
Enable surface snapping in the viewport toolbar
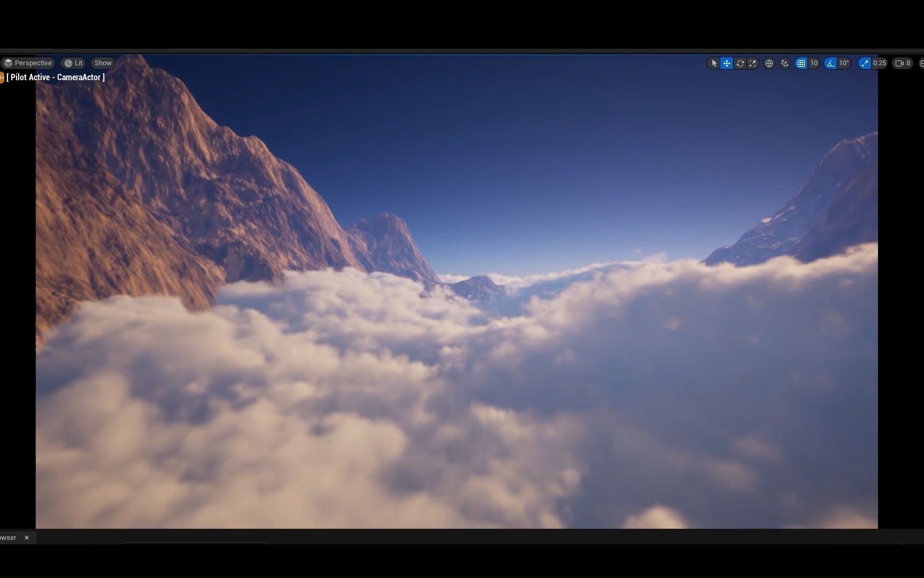(x=784, y=63)
